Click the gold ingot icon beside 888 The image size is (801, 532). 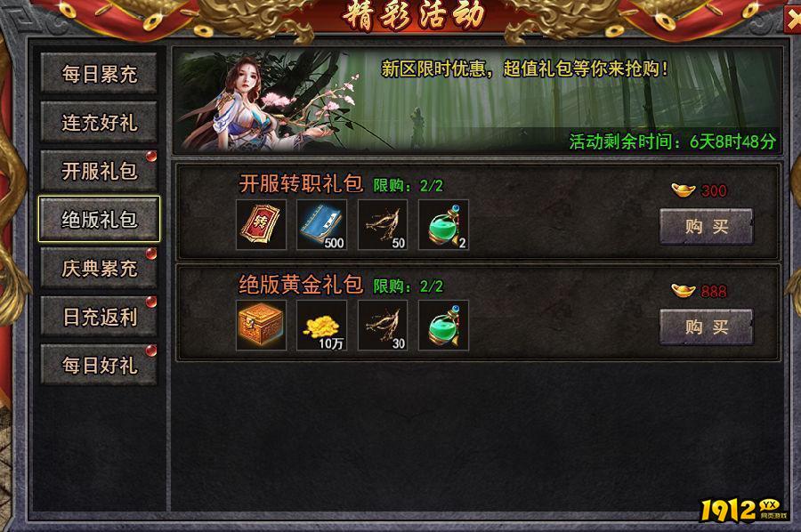tap(683, 291)
